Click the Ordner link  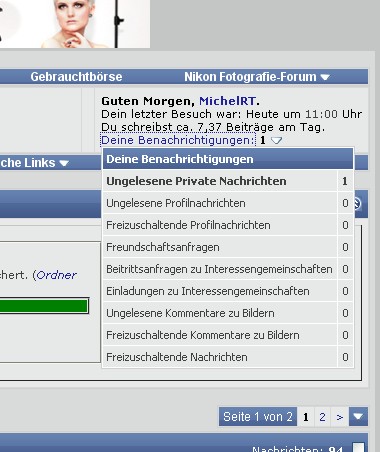point(57,275)
